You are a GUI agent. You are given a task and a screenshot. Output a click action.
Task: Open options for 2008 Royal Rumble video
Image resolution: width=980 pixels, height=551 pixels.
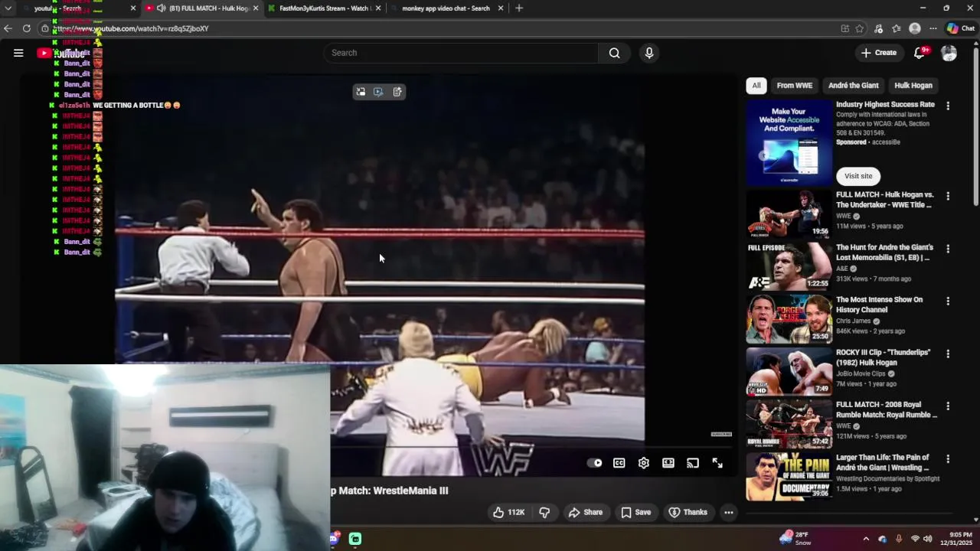(948, 406)
